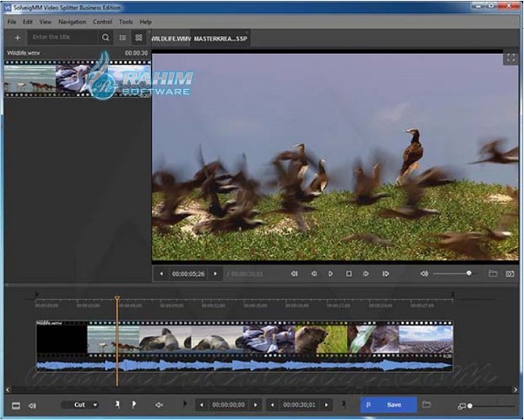This screenshot has width=524, height=420.
Task: Click the add marker icon on the timeline toolbar
Action: point(117,405)
